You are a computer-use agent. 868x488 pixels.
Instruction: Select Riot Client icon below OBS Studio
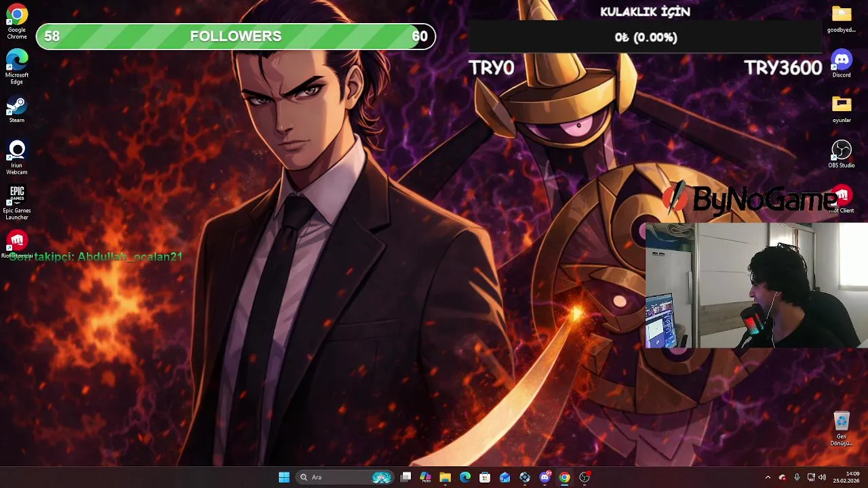pos(842,199)
